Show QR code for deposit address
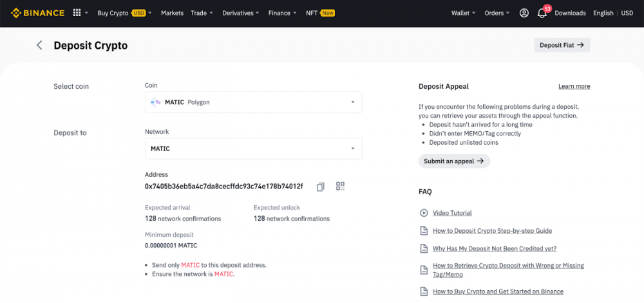This screenshot has width=644, height=303. pos(340,186)
